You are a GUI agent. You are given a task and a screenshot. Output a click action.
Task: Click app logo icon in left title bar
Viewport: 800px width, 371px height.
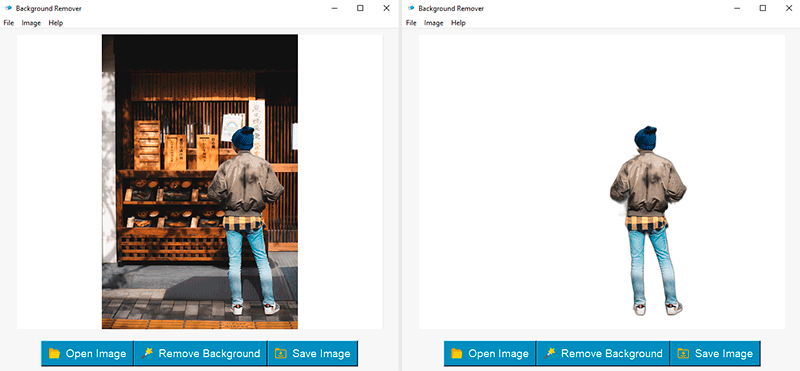(8, 8)
